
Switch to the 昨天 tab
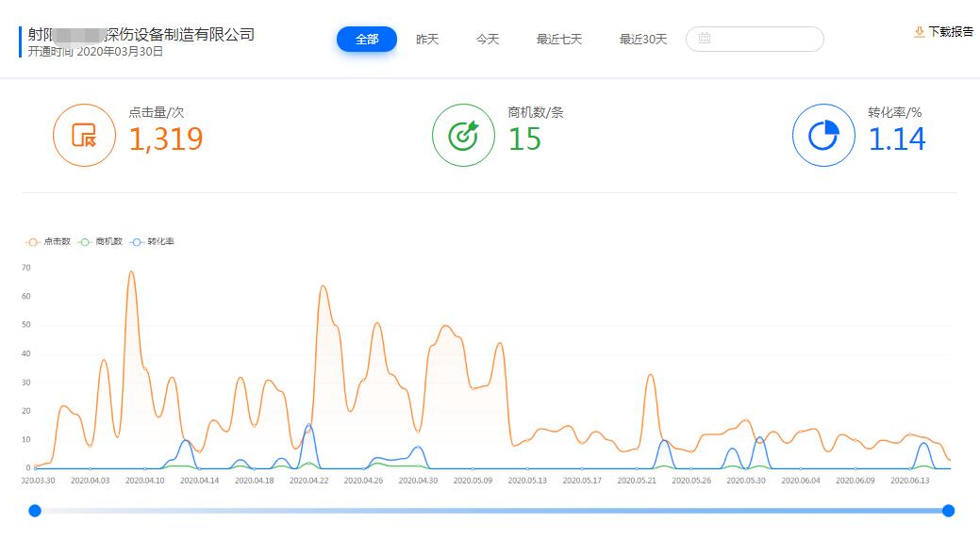[x=427, y=40]
